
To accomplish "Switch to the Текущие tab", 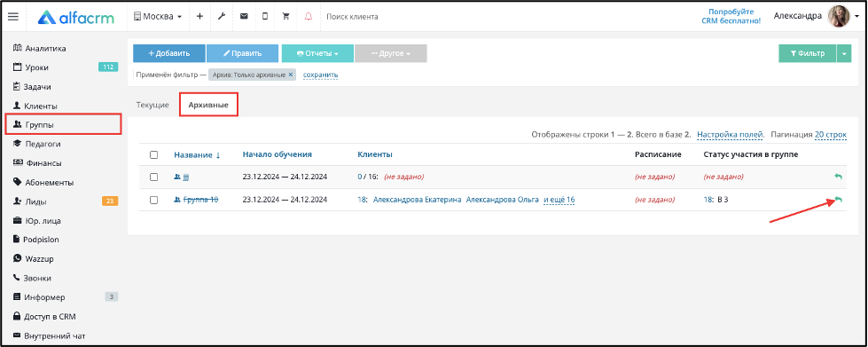I will [152, 105].
